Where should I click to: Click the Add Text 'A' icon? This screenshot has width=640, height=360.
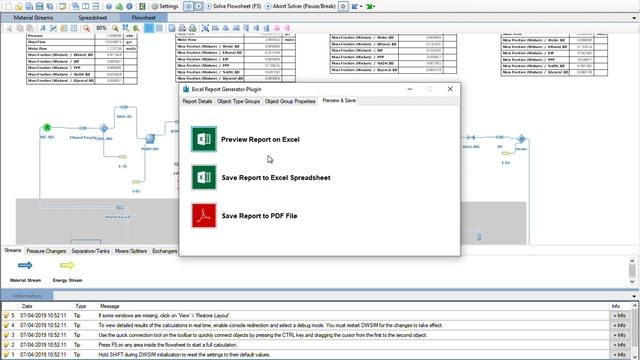43,28
